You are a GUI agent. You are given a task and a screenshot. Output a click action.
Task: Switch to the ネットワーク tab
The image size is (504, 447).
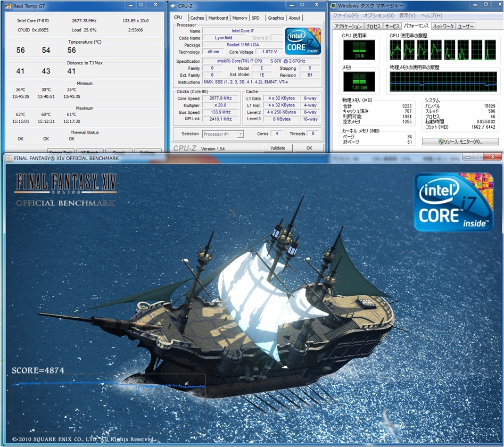tap(443, 27)
